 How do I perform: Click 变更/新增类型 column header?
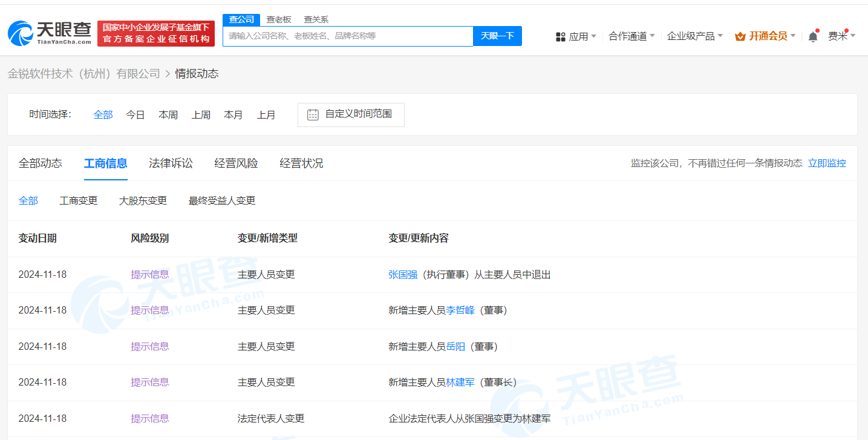point(267,238)
